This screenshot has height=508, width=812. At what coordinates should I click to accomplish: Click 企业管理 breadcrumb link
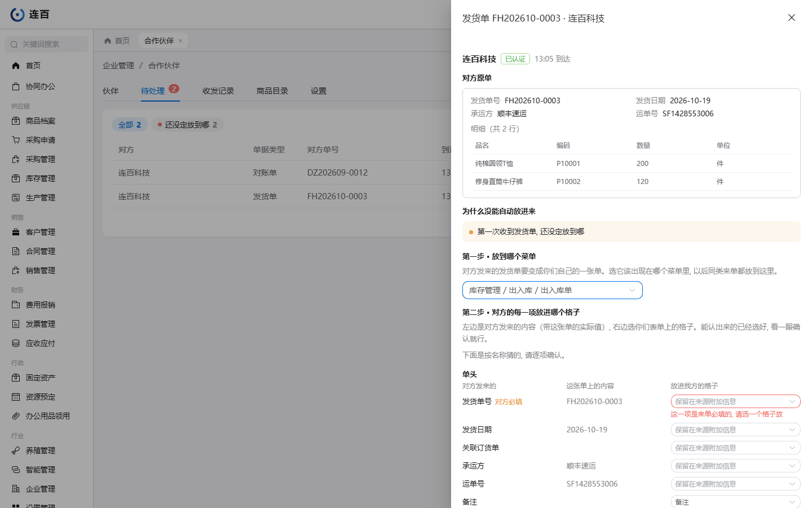point(118,65)
